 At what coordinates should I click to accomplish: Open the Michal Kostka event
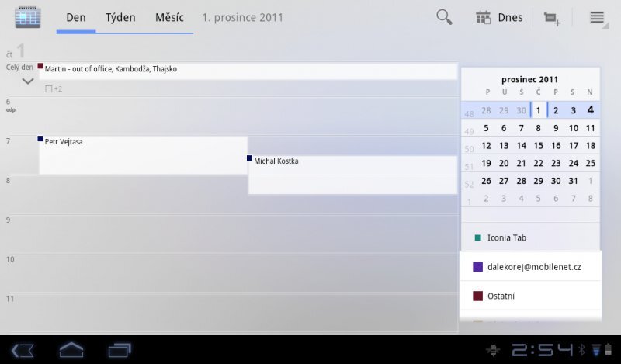click(x=352, y=175)
